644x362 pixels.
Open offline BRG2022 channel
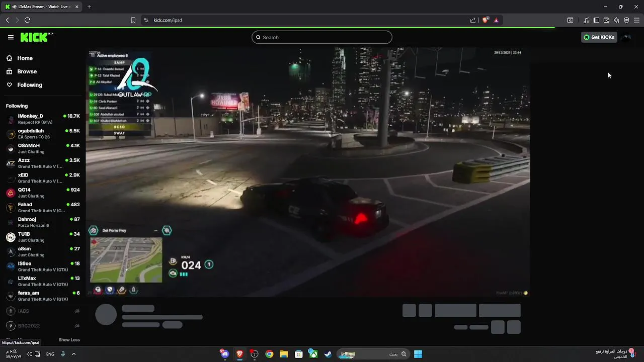click(x=43, y=326)
